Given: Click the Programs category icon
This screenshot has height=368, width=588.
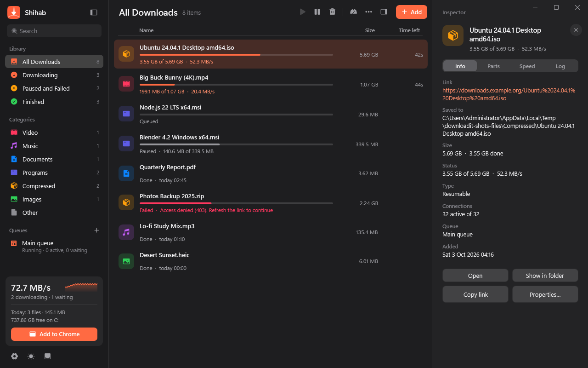Looking at the screenshot, I should pyautogui.click(x=14, y=172).
